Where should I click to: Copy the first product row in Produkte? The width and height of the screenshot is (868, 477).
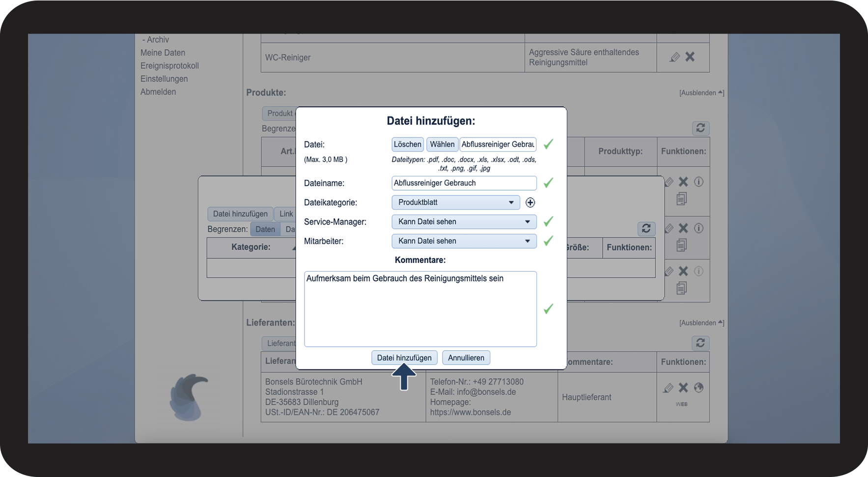point(681,198)
